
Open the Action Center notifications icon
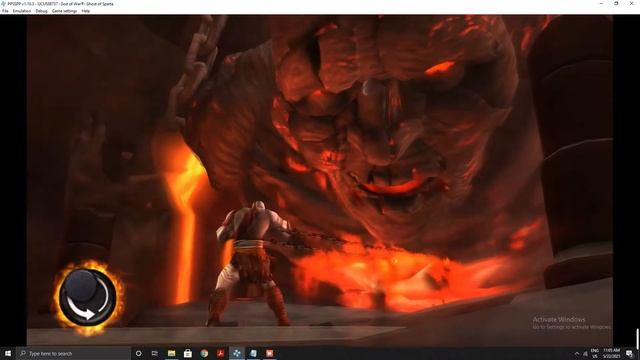[629, 353]
